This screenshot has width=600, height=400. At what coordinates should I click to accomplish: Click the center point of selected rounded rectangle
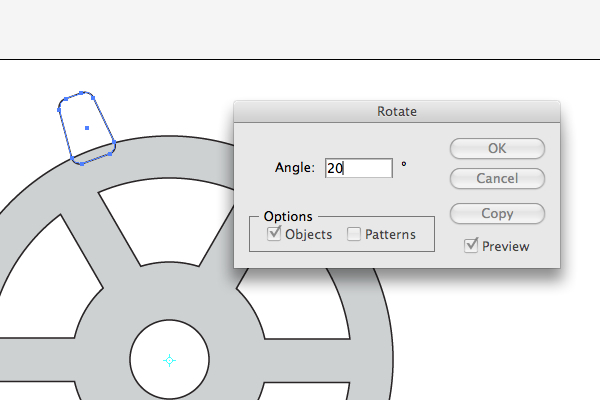click(x=87, y=128)
